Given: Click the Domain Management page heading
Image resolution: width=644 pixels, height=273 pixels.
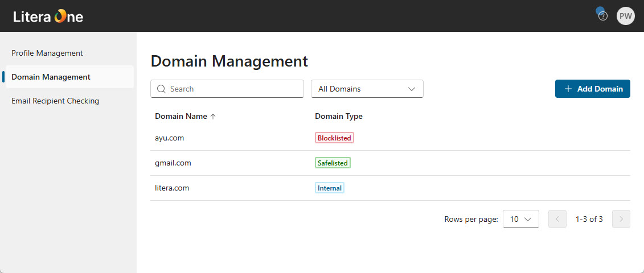Looking at the screenshot, I should [x=229, y=61].
